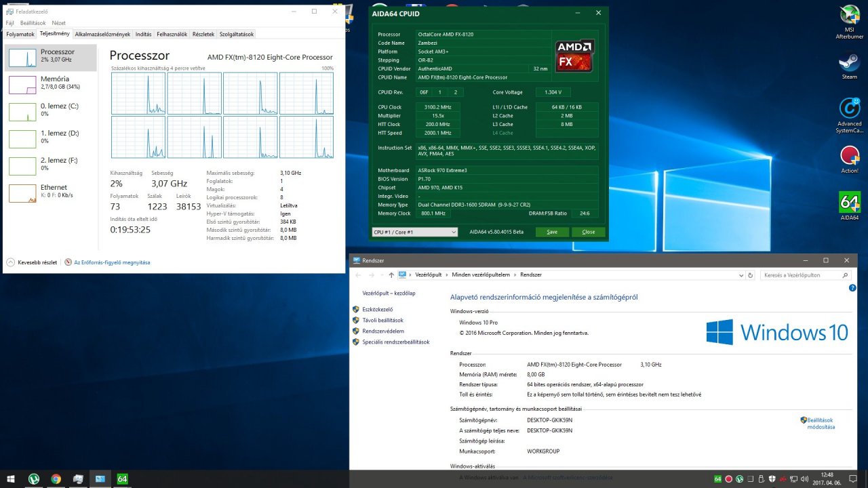868x488 pixels.
Task: Click the Close button in AIDA64 CPUID
Action: click(588, 232)
